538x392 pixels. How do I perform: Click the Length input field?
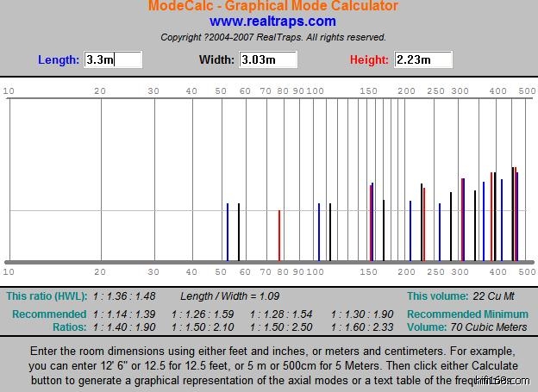click(113, 60)
